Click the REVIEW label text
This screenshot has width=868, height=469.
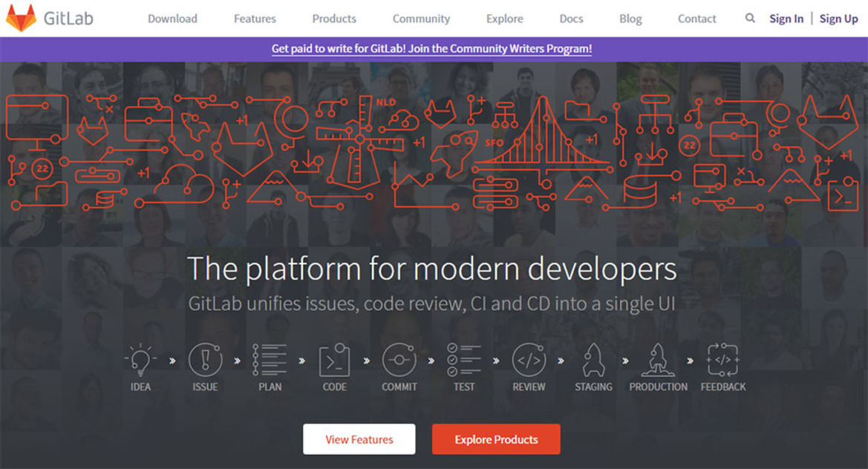pyautogui.click(x=529, y=387)
